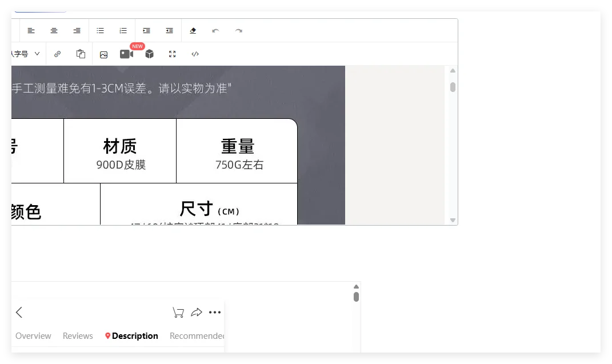The height and width of the screenshot is (364, 612).
Task: Clear formatting with the eraser icon
Action: point(193,30)
